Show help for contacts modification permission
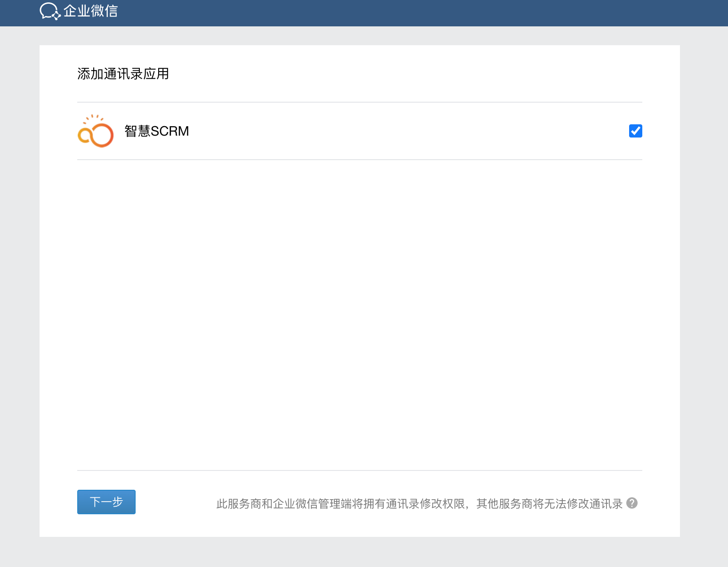This screenshot has width=728, height=567. click(632, 503)
